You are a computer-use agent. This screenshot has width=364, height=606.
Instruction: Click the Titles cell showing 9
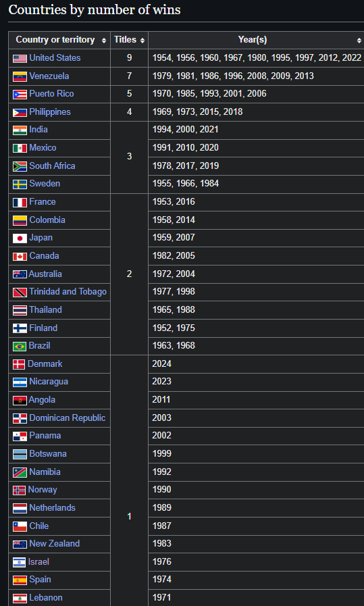130,58
